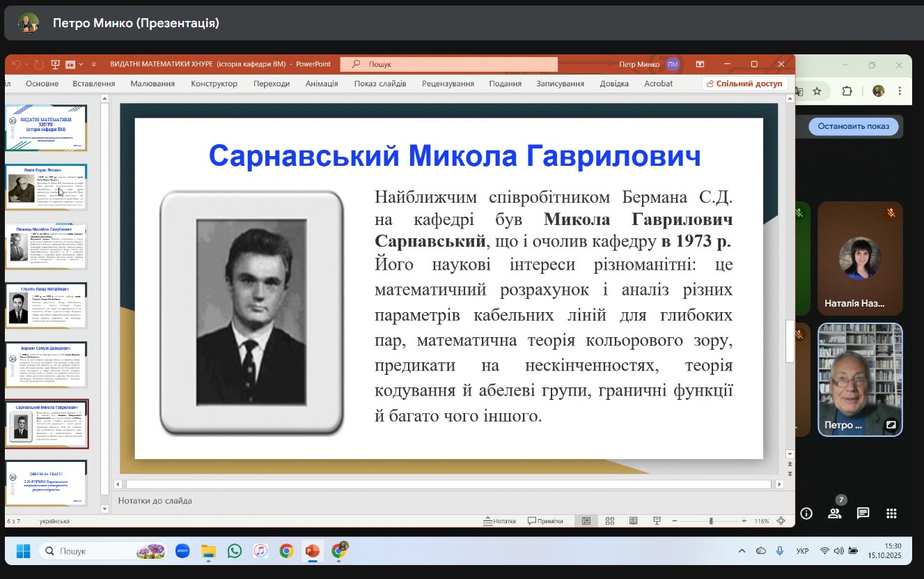Open the undo history dropdown arrow
The width and height of the screenshot is (924, 579).
(x=26, y=64)
